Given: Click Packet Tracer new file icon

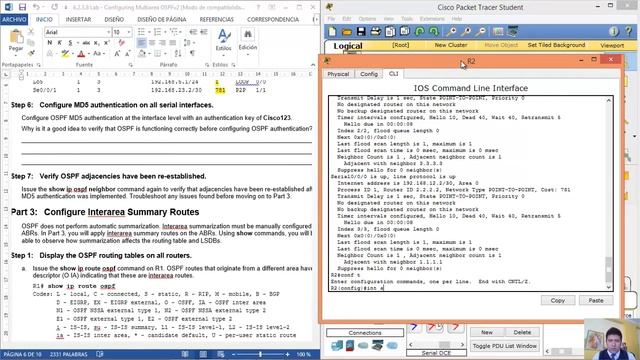Looking at the screenshot, I should [x=332, y=31].
